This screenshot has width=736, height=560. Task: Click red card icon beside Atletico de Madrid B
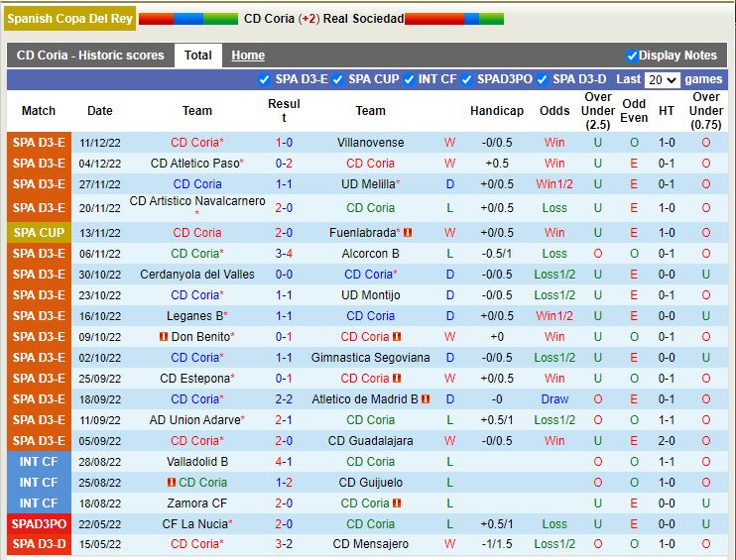(x=426, y=399)
